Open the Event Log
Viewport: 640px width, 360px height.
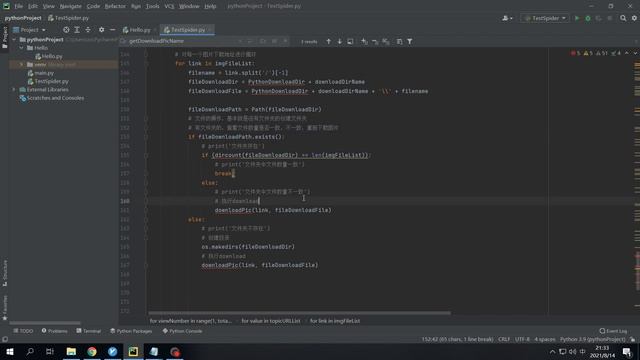click(613, 331)
